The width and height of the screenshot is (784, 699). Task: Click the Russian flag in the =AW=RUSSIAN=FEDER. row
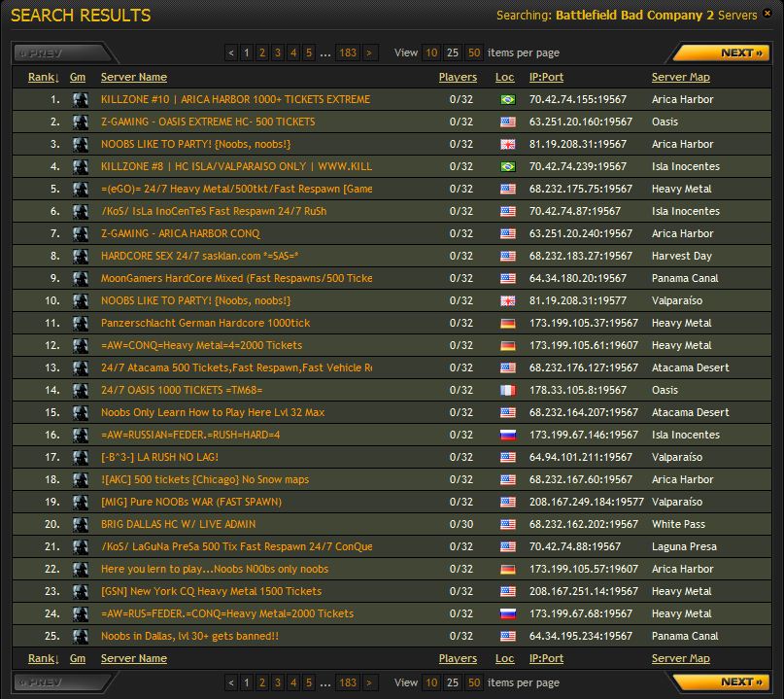[x=507, y=435]
